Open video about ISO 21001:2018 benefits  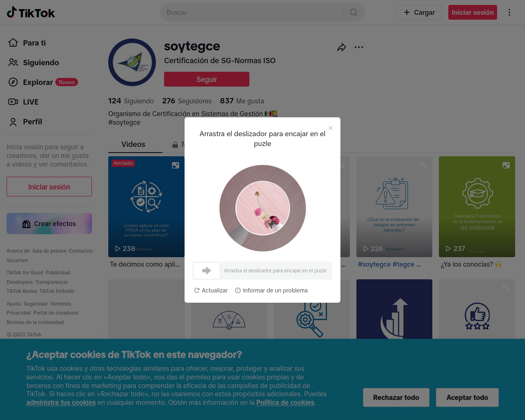pos(477,207)
